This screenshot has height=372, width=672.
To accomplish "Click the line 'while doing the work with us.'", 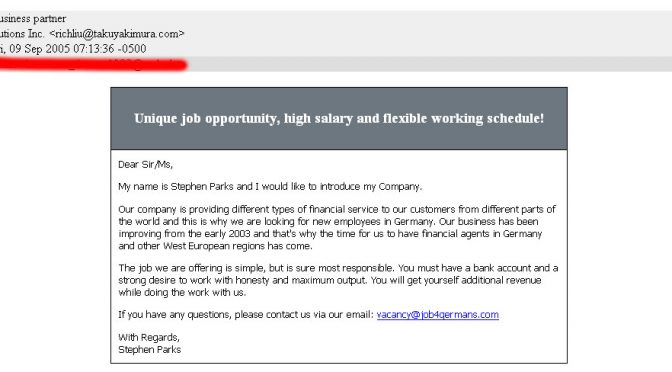I will (x=182, y=292).
